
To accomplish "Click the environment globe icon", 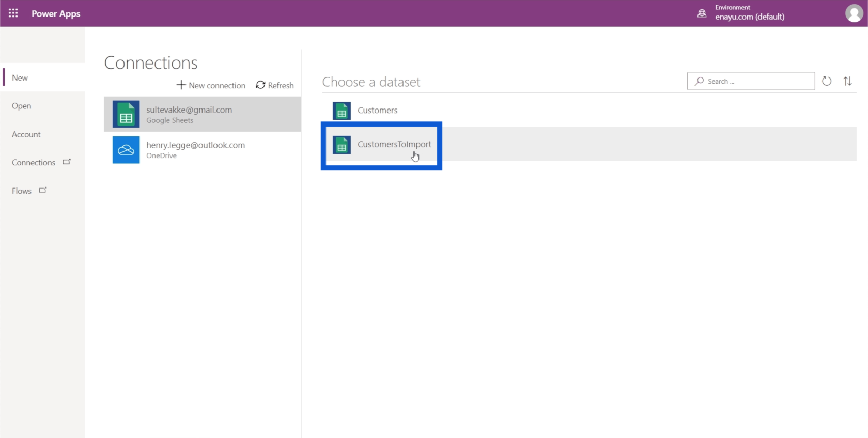I will [702, 13].
